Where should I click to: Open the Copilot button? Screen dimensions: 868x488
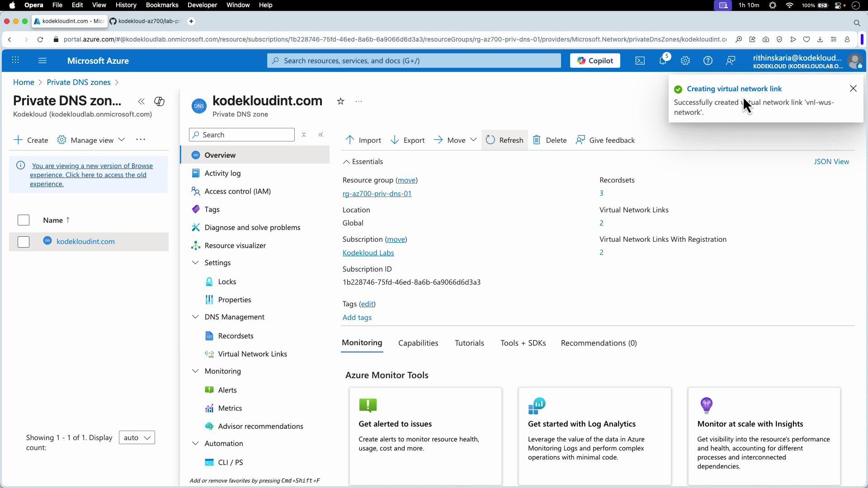pyautogui.click(x=595, y=61)
